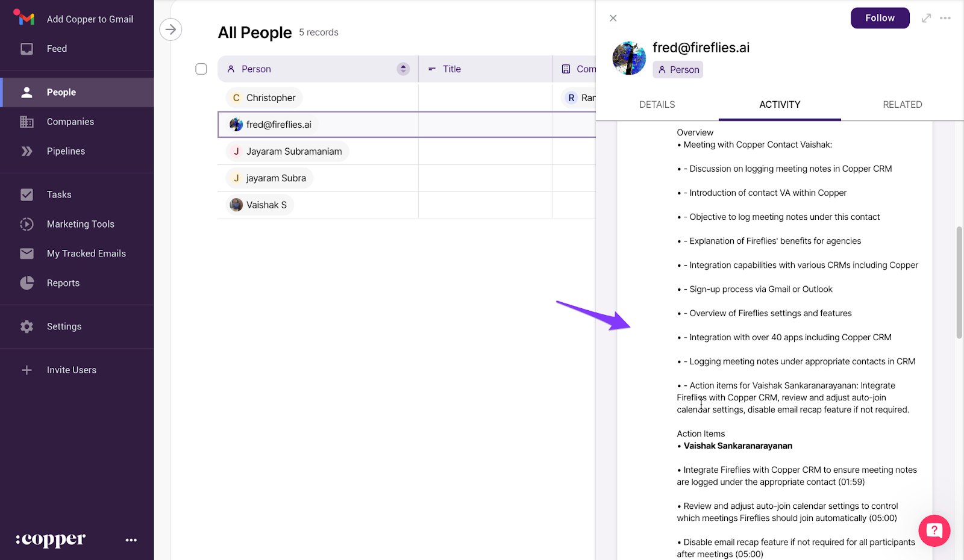Switch to the ACTIVITY tab

click(x=780, y=105)
